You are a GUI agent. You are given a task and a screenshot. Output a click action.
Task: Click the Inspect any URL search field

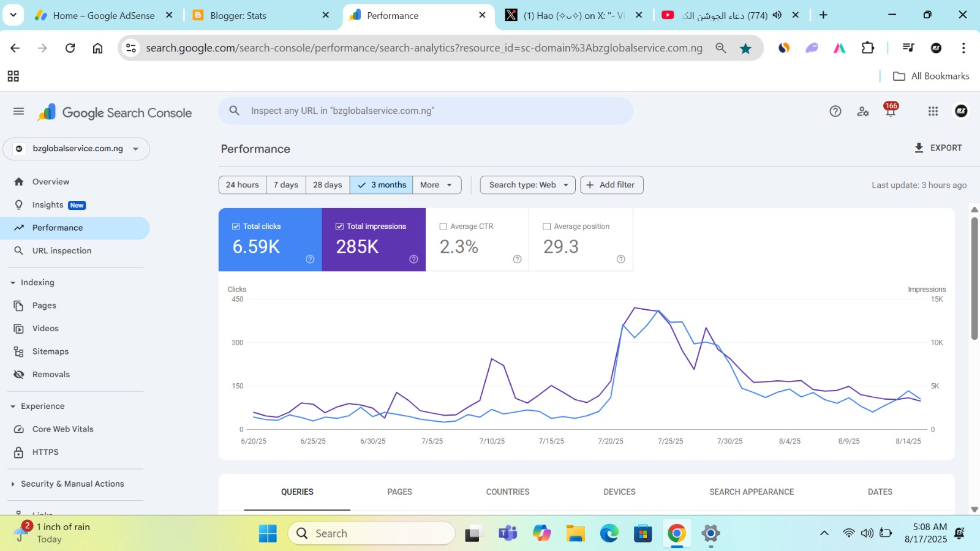(429, 111)
